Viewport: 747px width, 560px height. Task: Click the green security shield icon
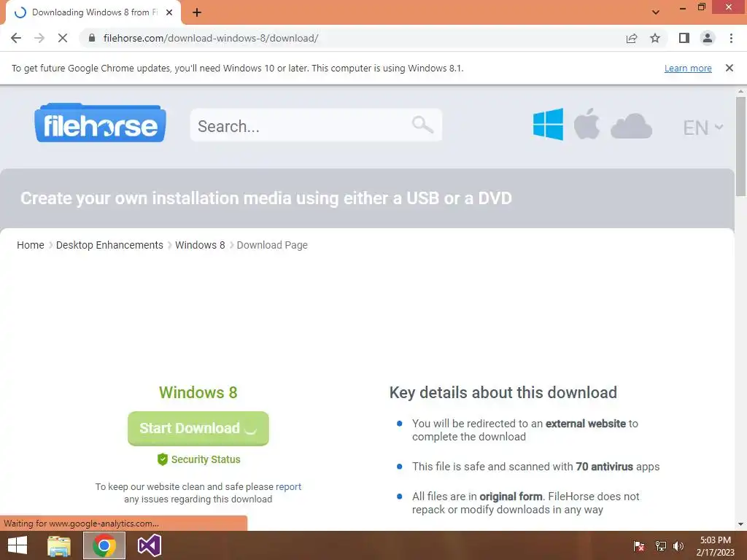click(x=163, y=459)
